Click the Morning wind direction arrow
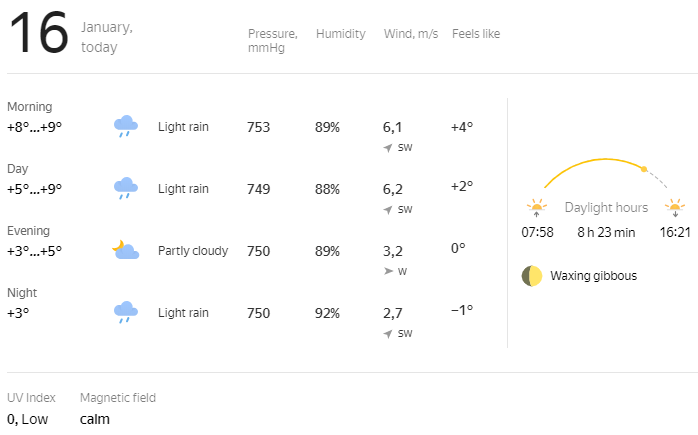The image size is (698, 435). coord(388,148)
